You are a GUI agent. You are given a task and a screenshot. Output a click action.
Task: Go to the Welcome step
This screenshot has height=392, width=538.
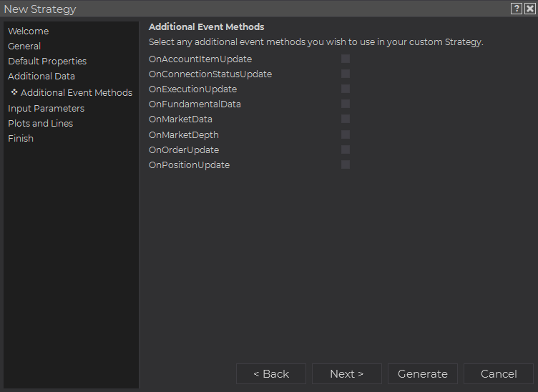29,31
